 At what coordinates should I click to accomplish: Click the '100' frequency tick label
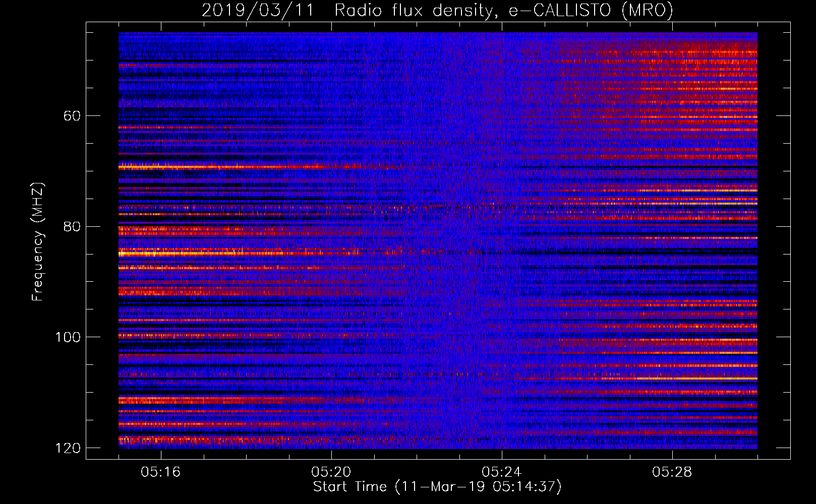pyautogui.click(x=68, y=337)
